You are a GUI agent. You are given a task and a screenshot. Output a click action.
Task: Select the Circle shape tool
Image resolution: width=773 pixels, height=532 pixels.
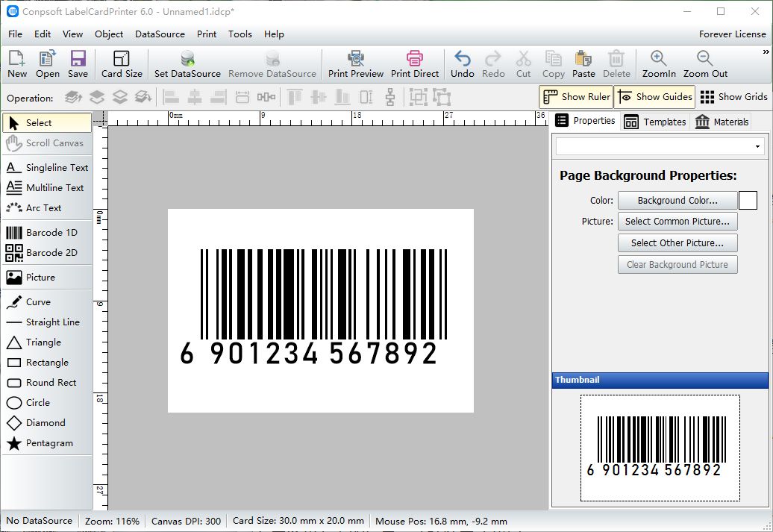coord(47,403)
